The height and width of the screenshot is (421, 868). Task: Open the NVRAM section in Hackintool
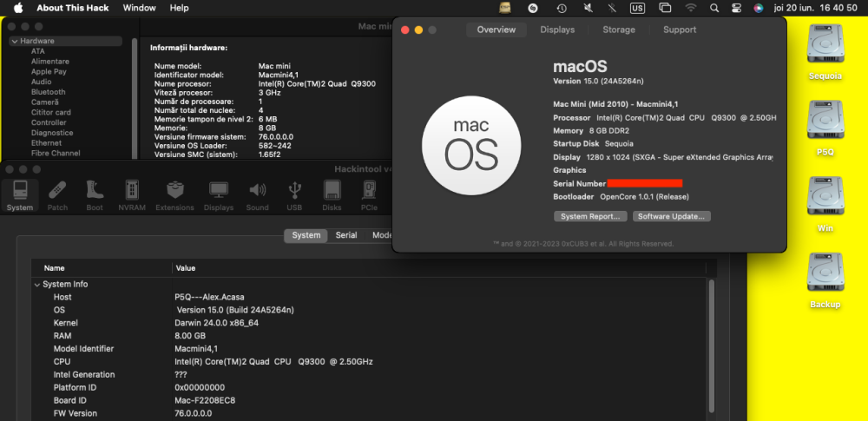point(132,195)
